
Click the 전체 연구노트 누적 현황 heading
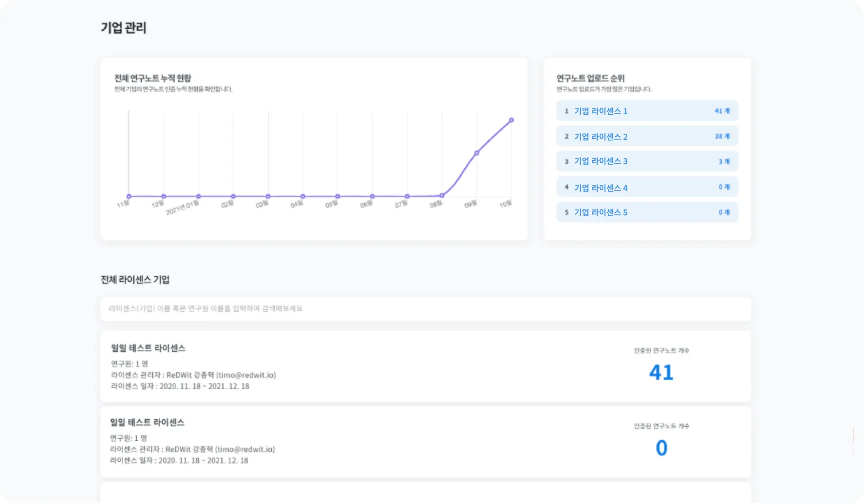(x=153, y=78)
